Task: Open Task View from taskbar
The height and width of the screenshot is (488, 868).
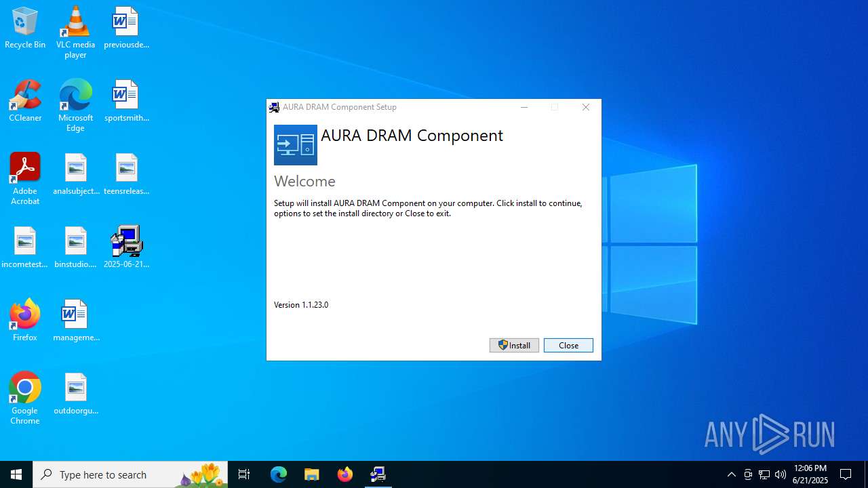Action: [244, 474]
